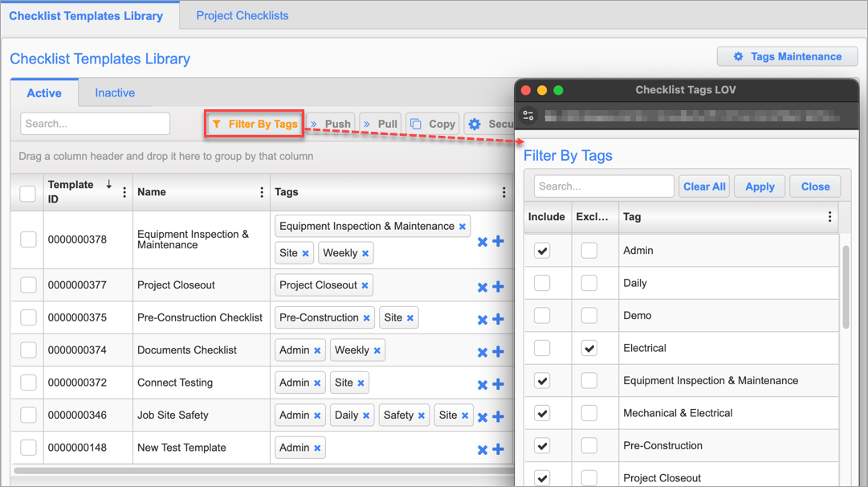Uncheck Include for Mechanical & Electrical tag
868x487 pixels.
(542, 413)
